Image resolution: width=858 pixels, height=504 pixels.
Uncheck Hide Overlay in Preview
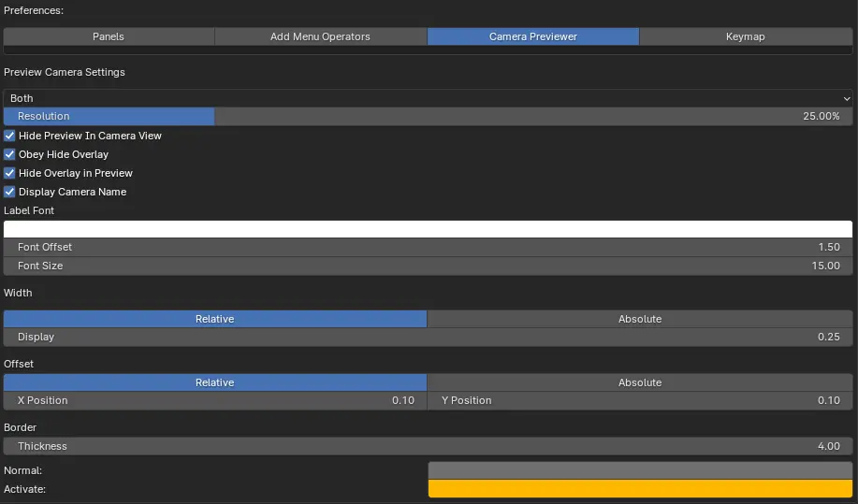10,173
